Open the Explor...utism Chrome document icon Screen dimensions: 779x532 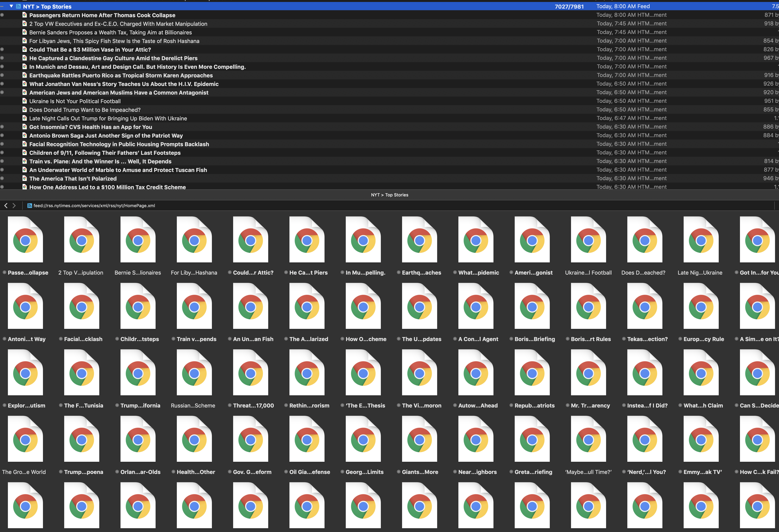(25, 372)
